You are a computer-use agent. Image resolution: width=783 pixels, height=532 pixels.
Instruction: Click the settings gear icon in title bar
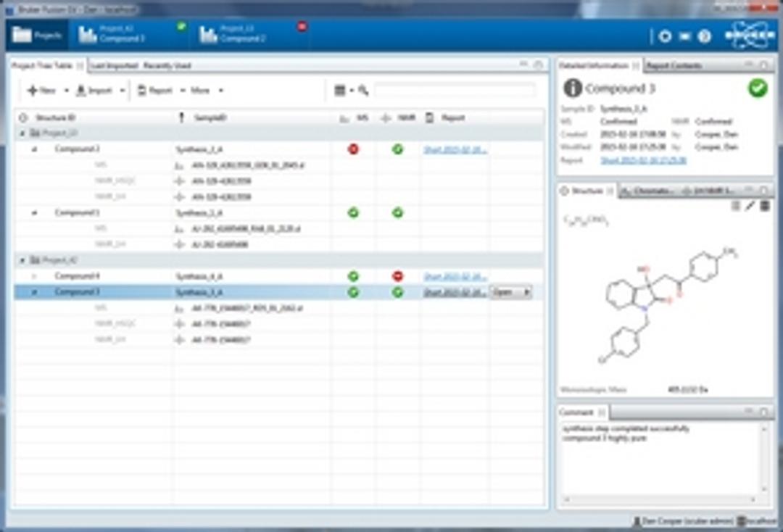pyautogui.click(x=664, y=35)
